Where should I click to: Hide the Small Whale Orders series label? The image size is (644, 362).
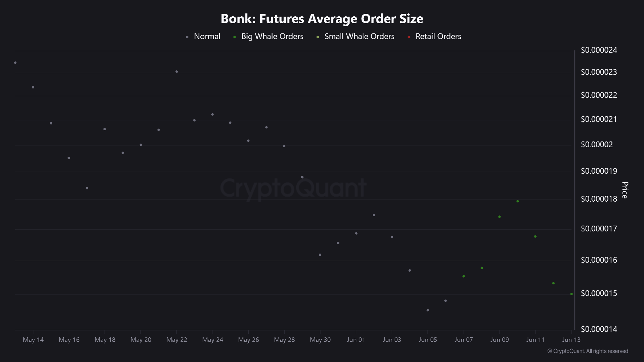(x=359, y=37)
